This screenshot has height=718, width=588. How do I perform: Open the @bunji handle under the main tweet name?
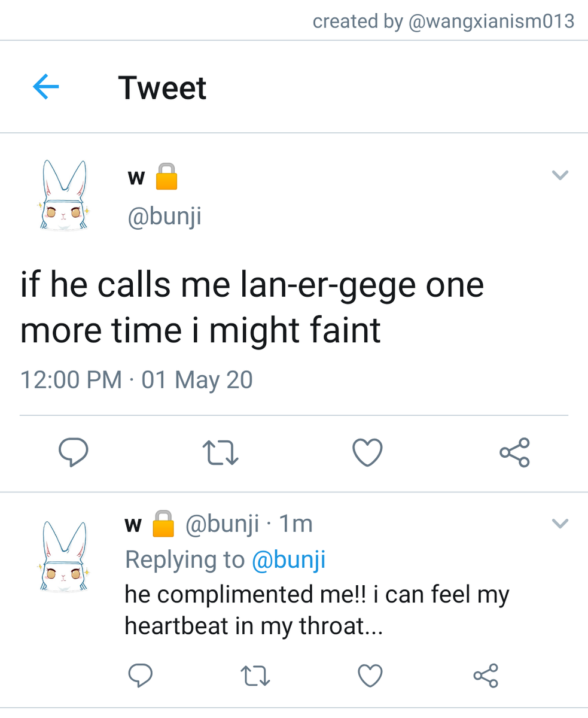[164, 216]
